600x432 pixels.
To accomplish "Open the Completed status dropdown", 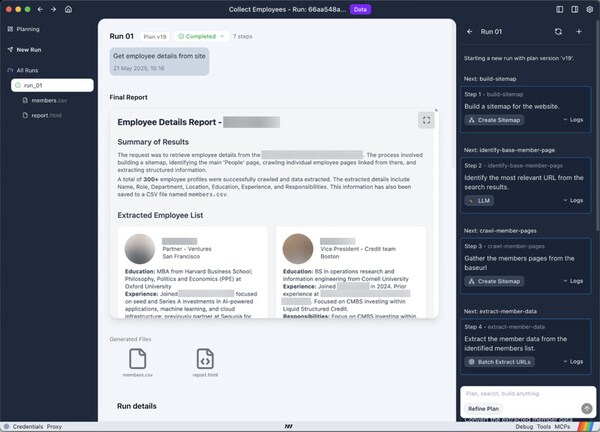I will 200,36.
